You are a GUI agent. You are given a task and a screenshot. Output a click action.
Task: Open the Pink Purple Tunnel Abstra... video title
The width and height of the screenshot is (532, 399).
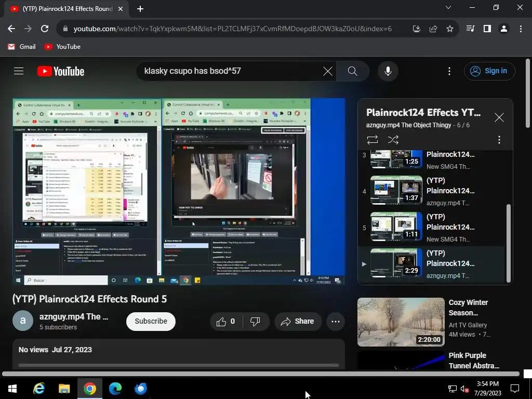[474, 361]
